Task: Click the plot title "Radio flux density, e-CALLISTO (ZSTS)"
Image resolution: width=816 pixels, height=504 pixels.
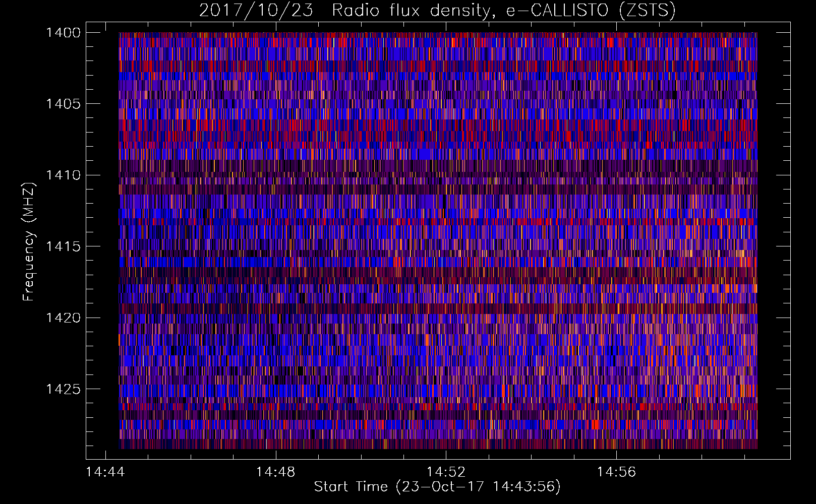Action: click(504, 11)
